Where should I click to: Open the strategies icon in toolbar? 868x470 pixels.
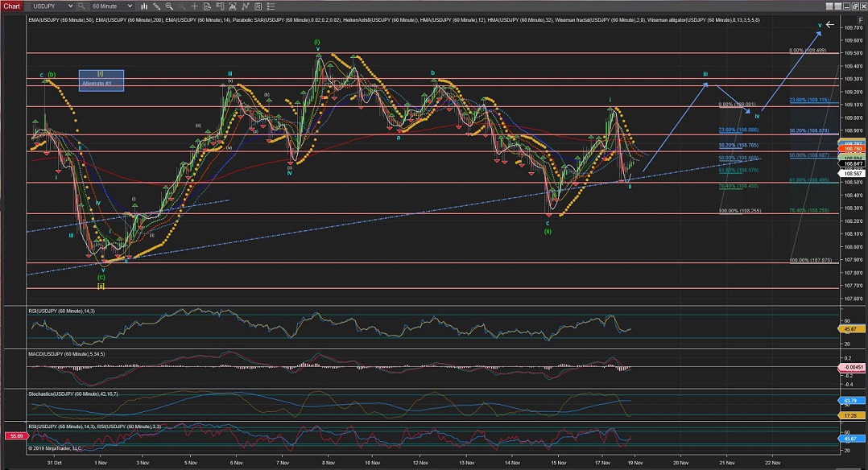(x=258, y=6)
